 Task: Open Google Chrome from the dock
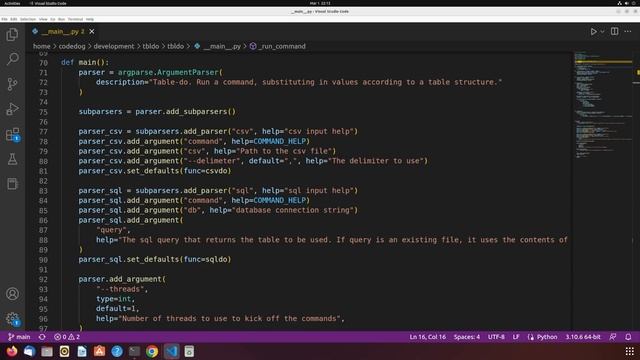[x=152, y=351]
